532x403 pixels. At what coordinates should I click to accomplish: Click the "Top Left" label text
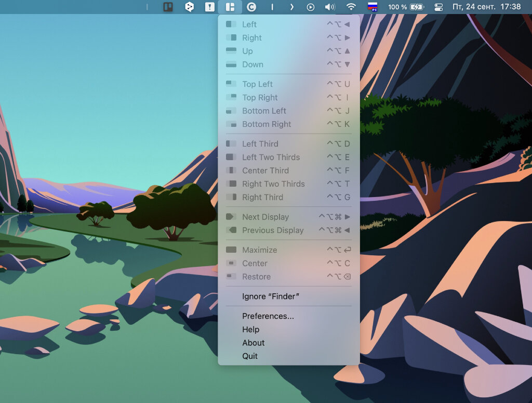tap(257, 84)
